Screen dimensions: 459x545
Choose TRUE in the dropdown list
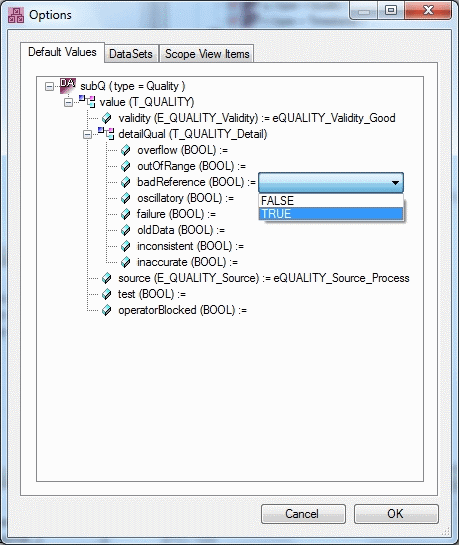pyautogui.click(x=331, y=213)
